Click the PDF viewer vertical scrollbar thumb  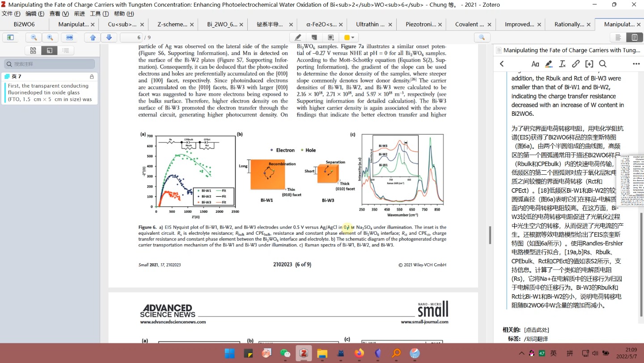click(490, 234)
